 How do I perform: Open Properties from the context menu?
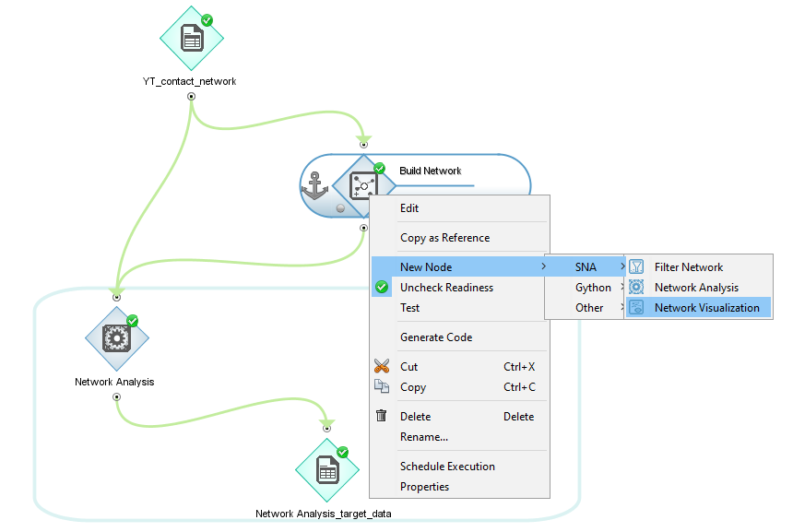pos(424,487)
